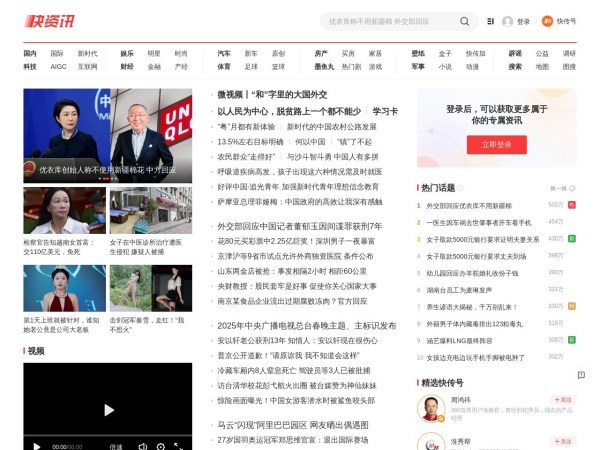Follow 周鸿祎 with the 关注 button
The height and width of the screenshot is (450, 600).
point(561,401)
